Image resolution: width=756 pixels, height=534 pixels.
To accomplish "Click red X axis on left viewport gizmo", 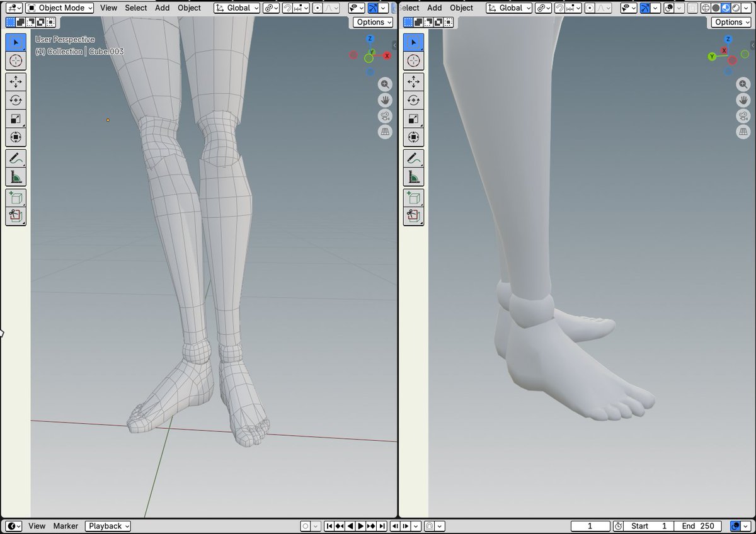I will point(387,55).
